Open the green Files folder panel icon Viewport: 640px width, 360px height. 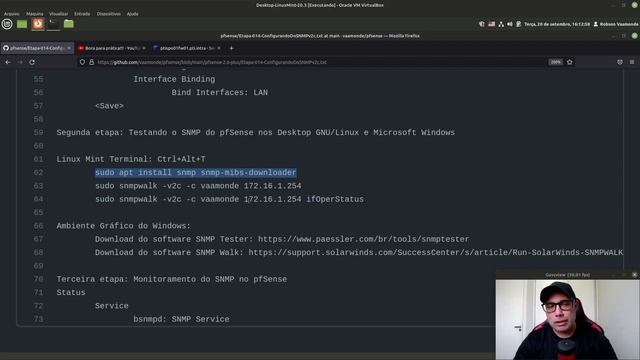[x=69, y=24]
